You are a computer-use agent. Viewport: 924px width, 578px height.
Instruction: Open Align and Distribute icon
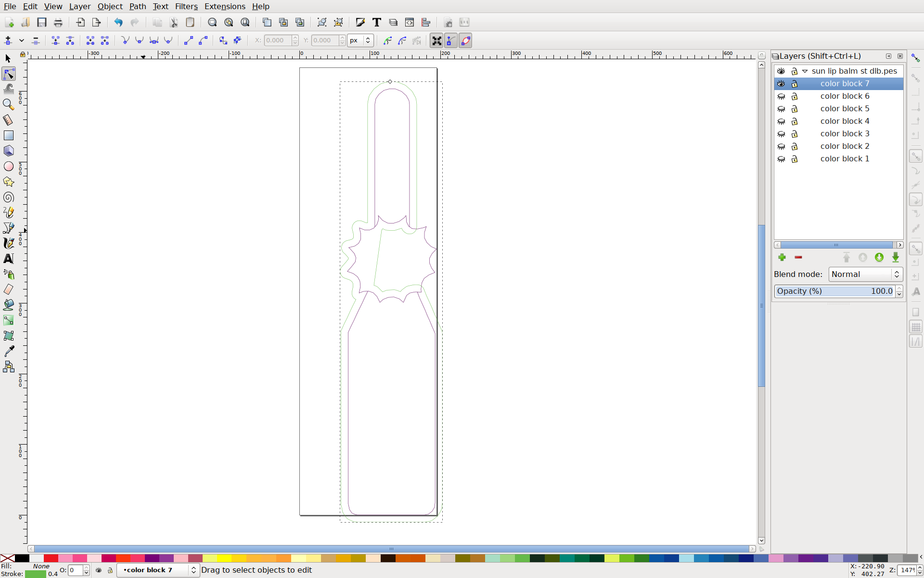pyautogui.click(x=426, y=23)
